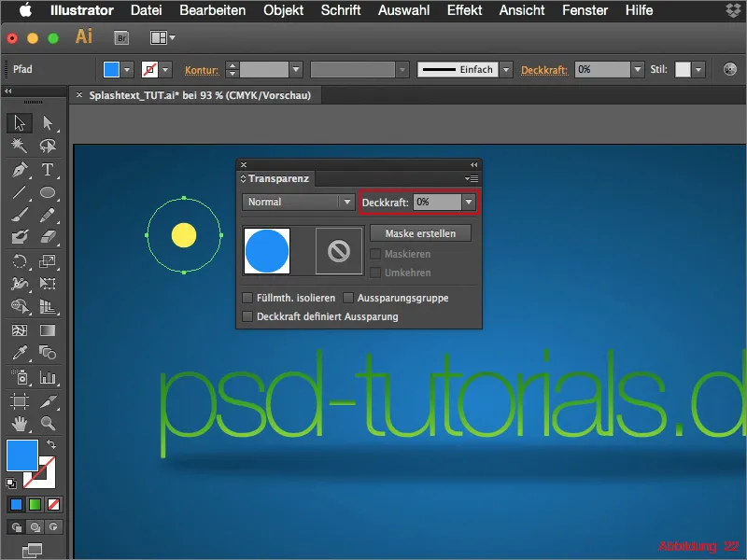
Task: Switch to Draw Normal mode
Action: [x=17, y=527]
